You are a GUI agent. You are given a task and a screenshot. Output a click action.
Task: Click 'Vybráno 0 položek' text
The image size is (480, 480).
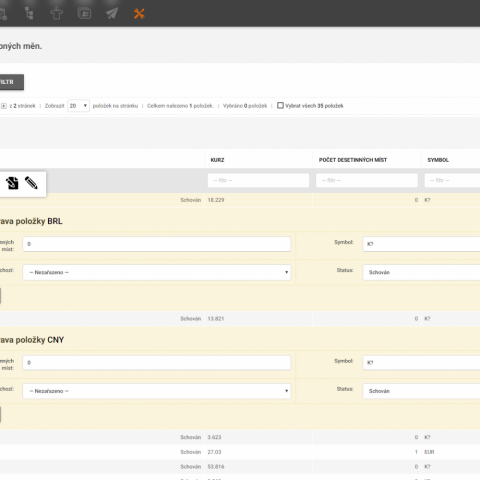point(245,106)
